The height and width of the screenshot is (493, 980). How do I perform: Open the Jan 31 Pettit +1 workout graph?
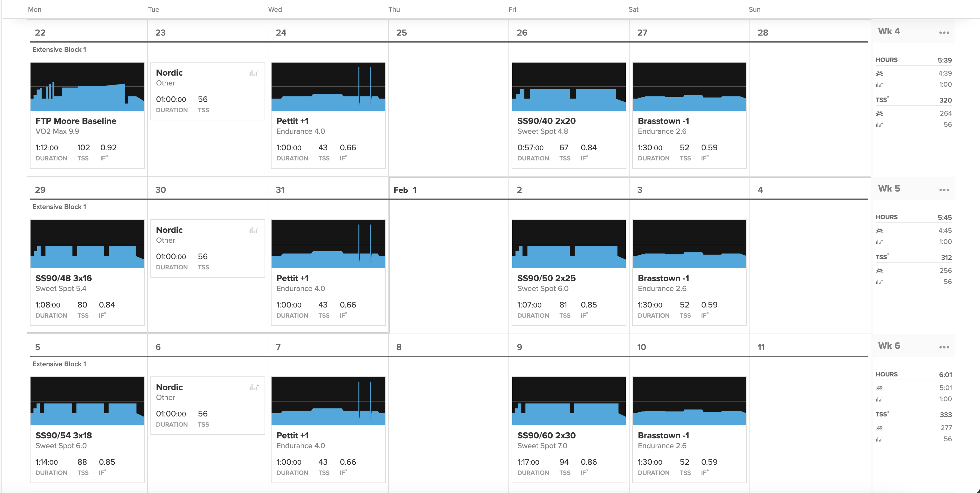click(328, 244)
